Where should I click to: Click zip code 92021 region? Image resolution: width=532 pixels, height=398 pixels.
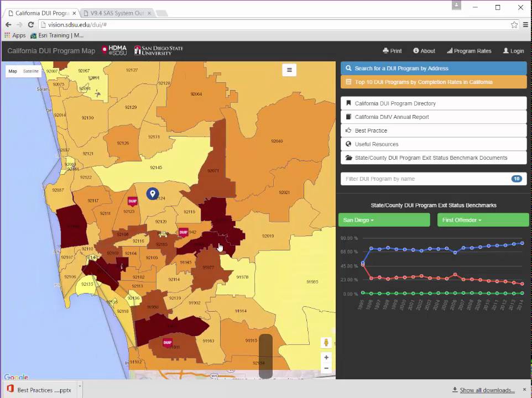pyautogui.click(x=284, y=192)
